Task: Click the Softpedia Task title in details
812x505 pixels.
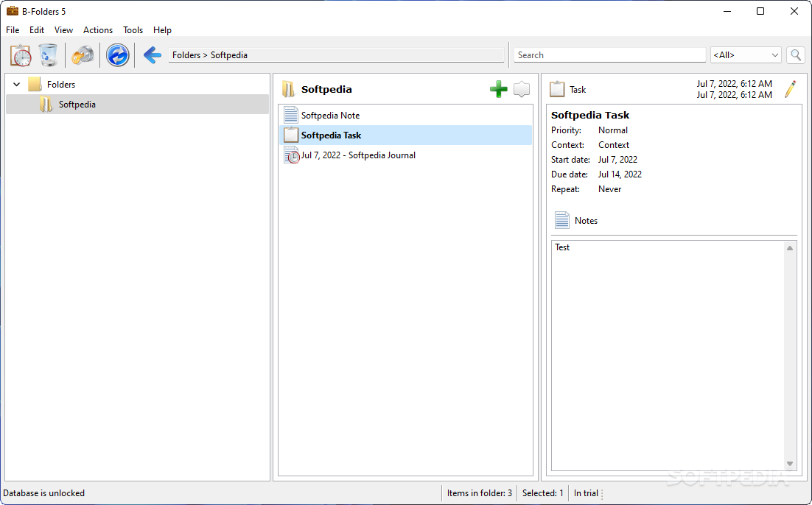Action: pyautogui.click(x=590, y=115)
